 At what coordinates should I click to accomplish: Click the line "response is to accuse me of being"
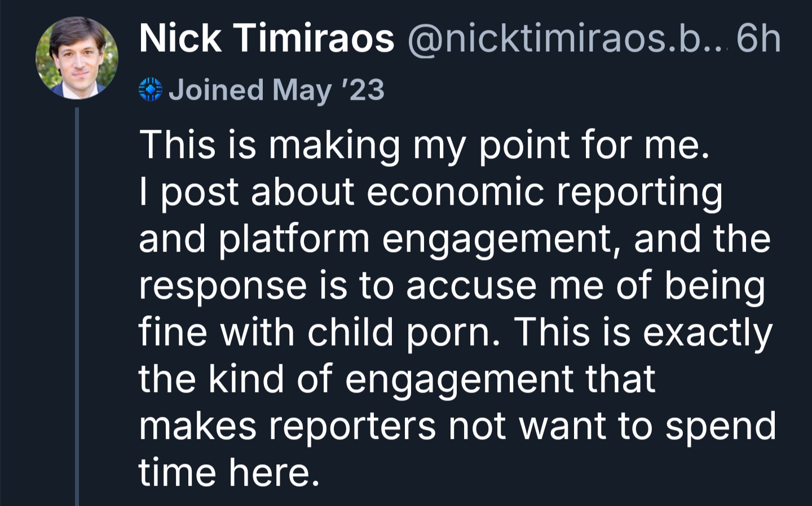[x=452, y=285]
